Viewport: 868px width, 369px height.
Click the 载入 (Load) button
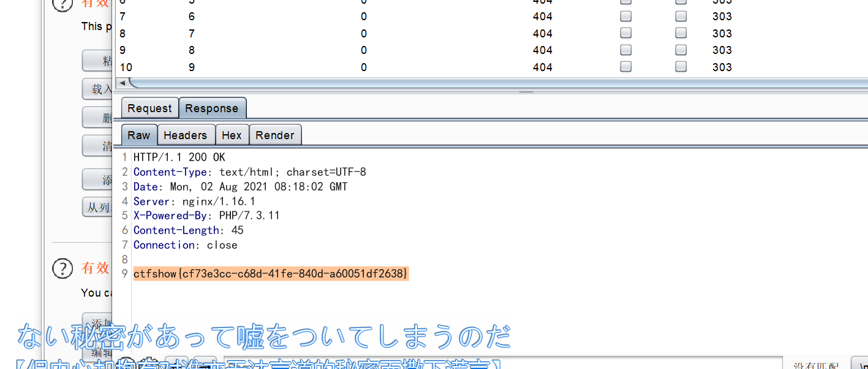[98, 89]
